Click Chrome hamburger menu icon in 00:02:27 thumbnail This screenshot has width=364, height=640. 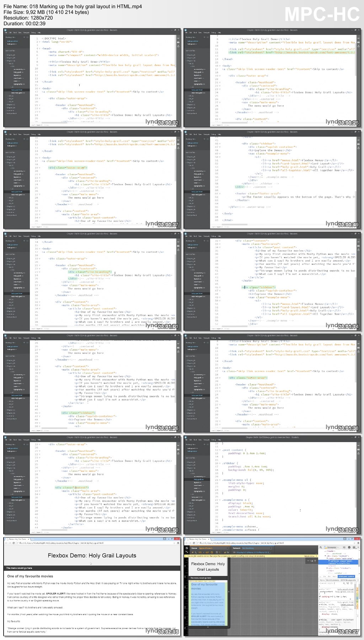point(358,543)
